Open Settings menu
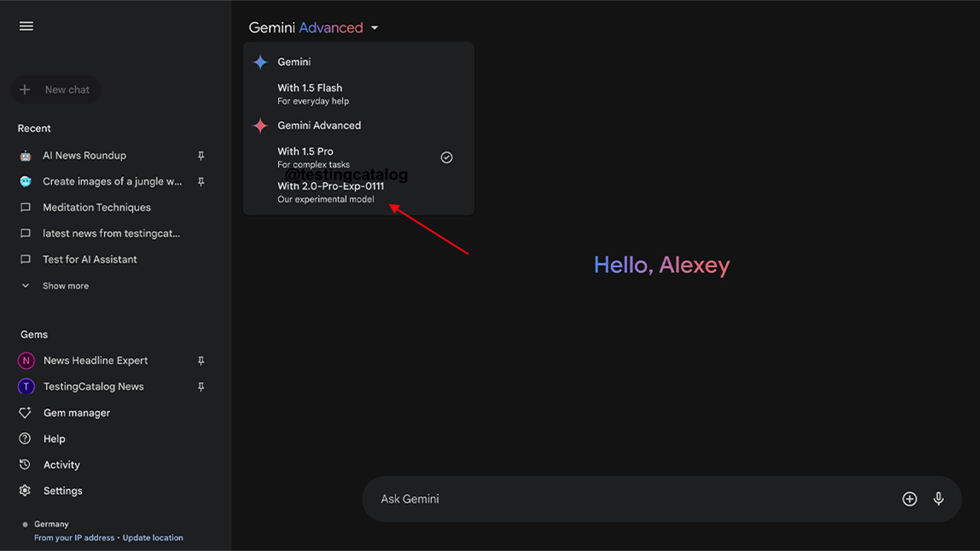Image resolution: width=980 pixels, height=551 pixels. (63, 491)
